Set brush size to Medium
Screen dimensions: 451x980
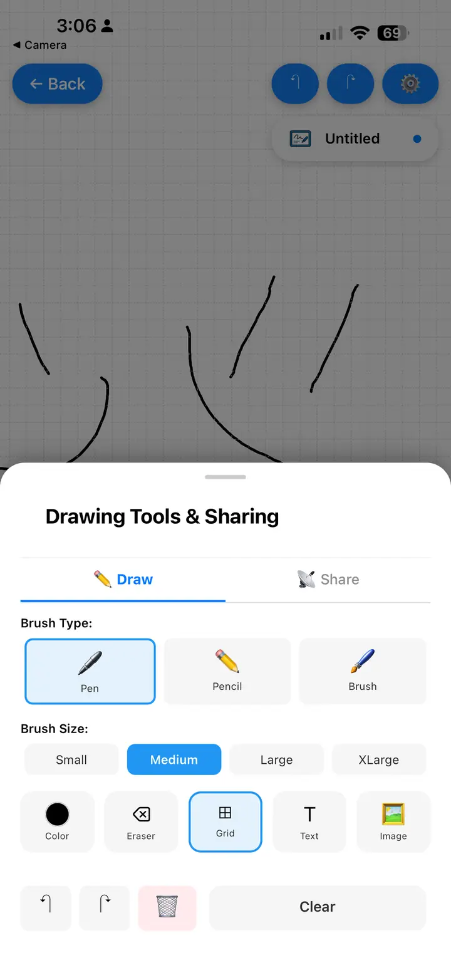(174, 759)
